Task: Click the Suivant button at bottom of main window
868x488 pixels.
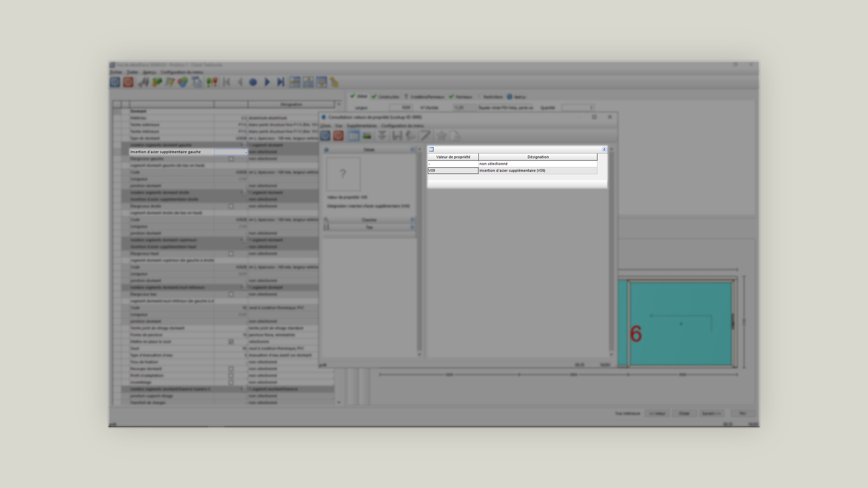Action: pos(711,413)
